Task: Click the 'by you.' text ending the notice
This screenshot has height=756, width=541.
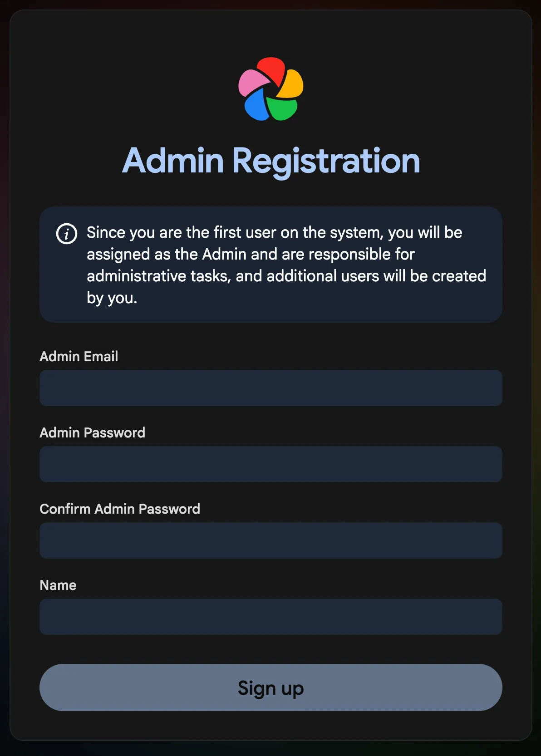Action: 112,298
